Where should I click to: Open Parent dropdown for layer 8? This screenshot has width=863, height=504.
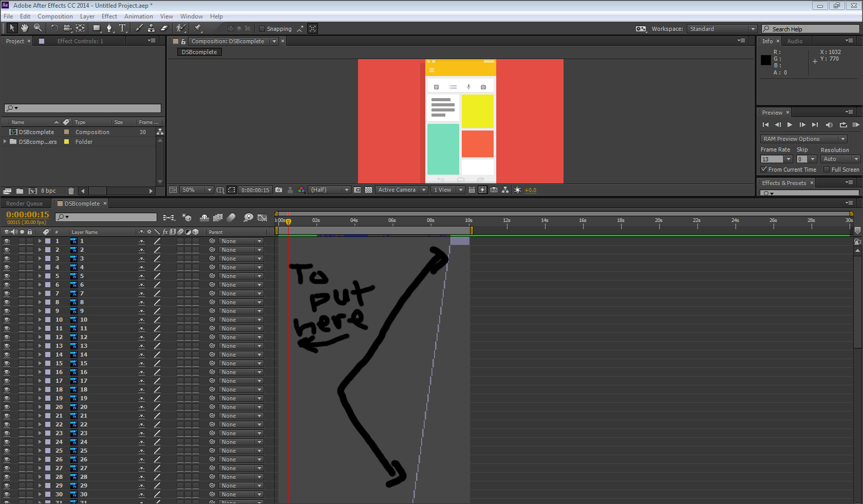pyautogui.click(x=241, y=302)
